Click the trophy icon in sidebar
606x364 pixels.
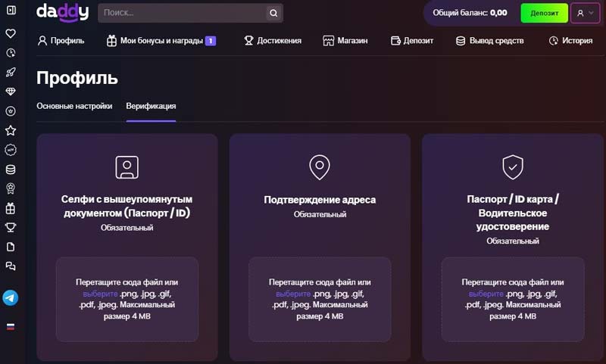[11, 227]
